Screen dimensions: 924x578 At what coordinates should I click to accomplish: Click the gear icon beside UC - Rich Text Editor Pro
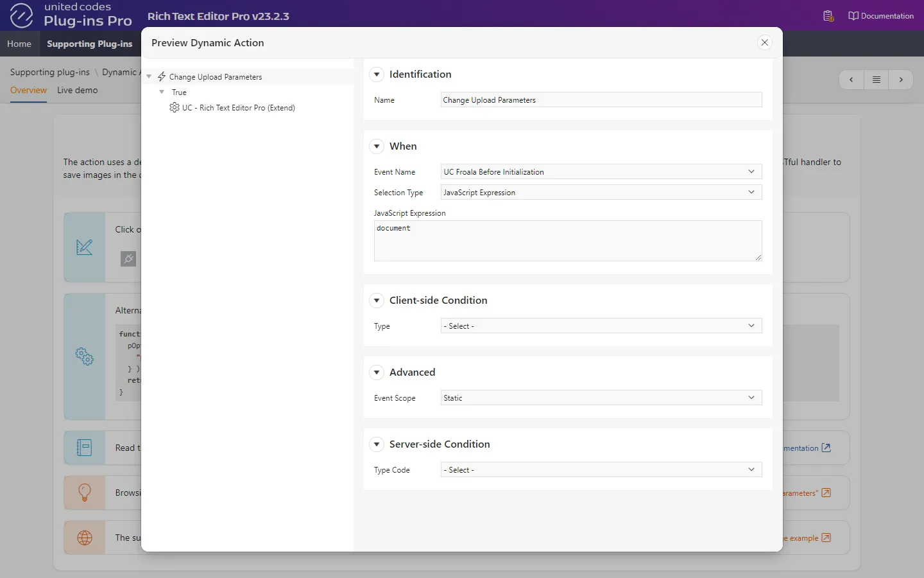click(x=174, y=107)
